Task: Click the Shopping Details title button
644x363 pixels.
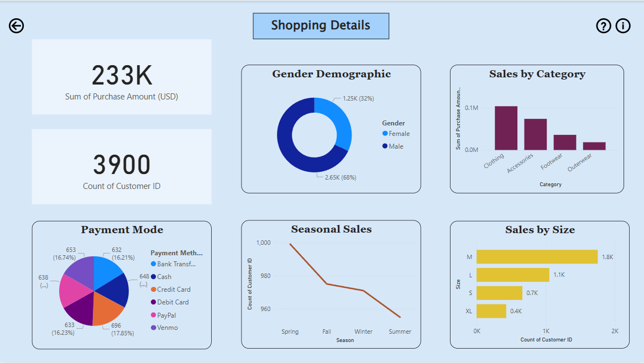Action: (321, 26)
